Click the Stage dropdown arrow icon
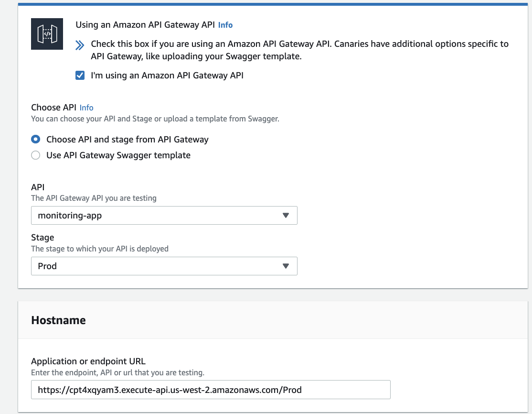Viewport: 532px width, 414px height. point(286,266)
